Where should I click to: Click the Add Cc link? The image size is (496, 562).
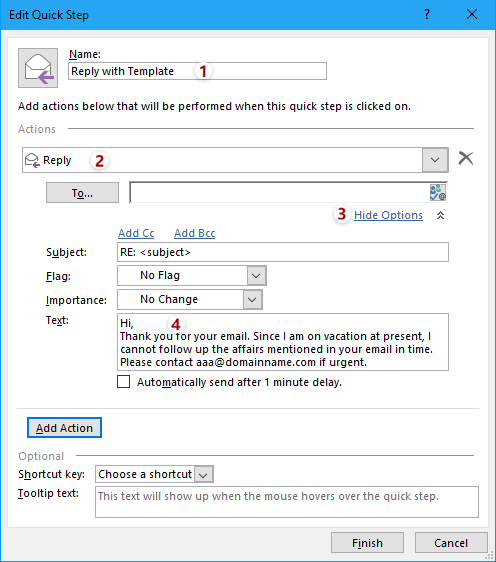(x=136, y=233)
